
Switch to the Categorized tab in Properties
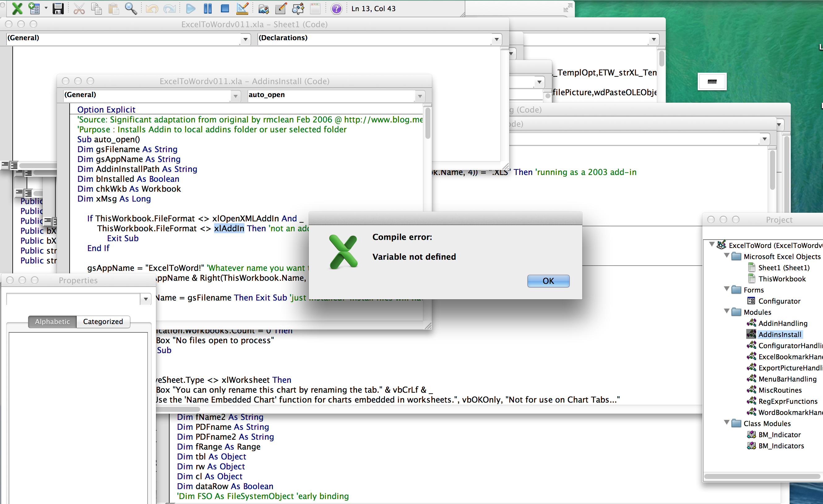click(x=103, y=322)
